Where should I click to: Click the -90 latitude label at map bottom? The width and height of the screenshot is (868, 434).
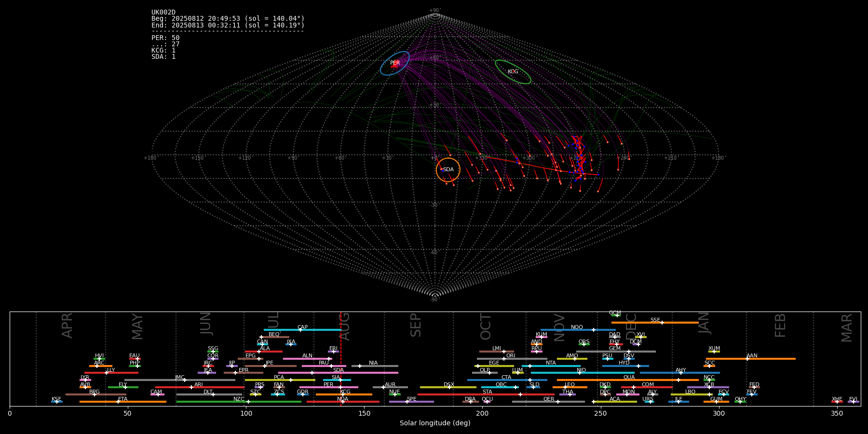pos(434,300)
